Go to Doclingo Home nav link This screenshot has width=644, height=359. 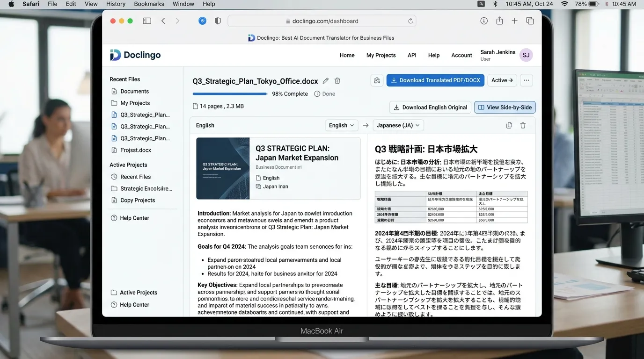(x=347, y=55)
